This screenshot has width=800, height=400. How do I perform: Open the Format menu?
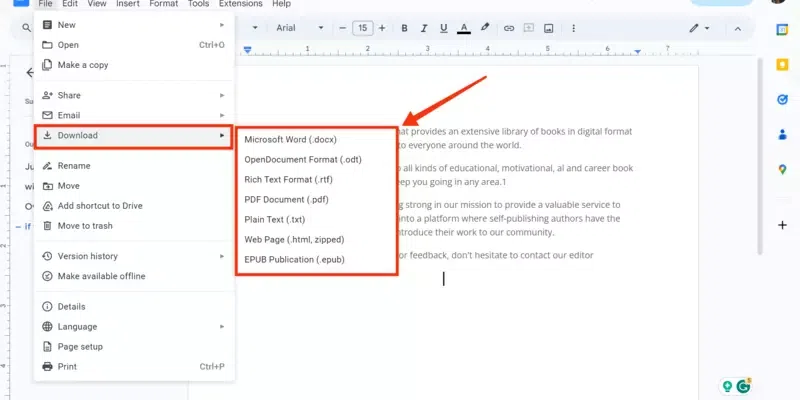pyautogui.click(x=164, y=4)
